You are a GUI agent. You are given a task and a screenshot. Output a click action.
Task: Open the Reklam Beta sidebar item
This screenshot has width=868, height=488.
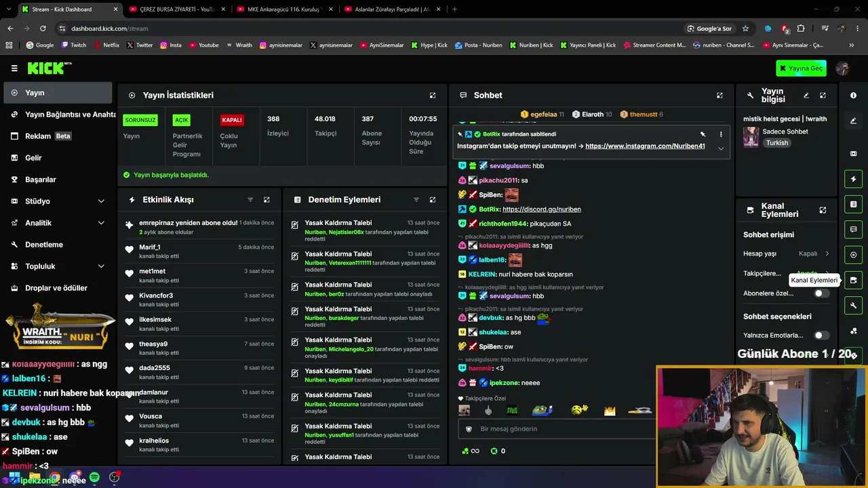pos(58,136)
